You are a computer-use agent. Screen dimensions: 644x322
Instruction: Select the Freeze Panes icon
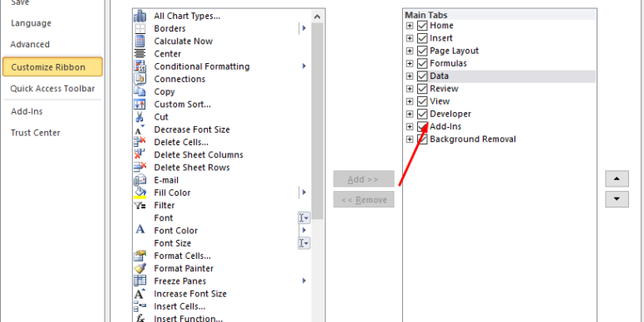pyautogui.click(x=140, y=281)
